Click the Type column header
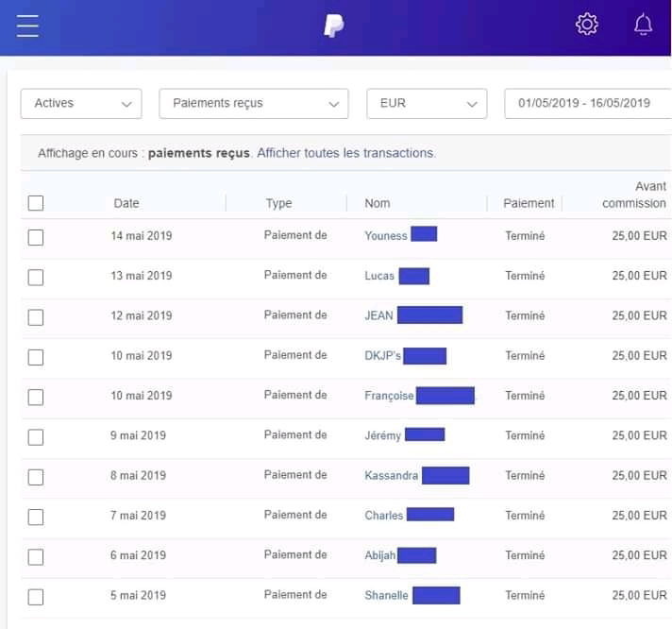This screenshot has width=672, height=629. point(278,203)
